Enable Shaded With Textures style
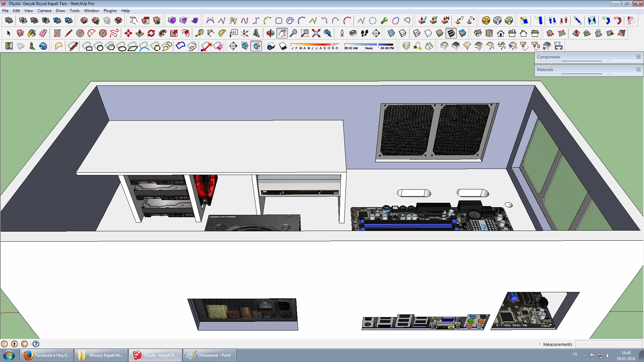Image resolution: width=644 pixels, height=362 pixels. pos(451,33)
